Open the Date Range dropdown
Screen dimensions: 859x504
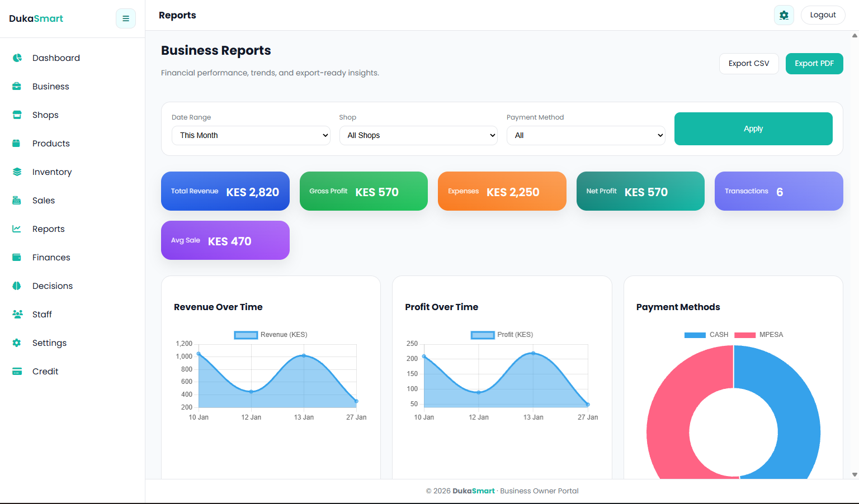(x=251, y=135)
